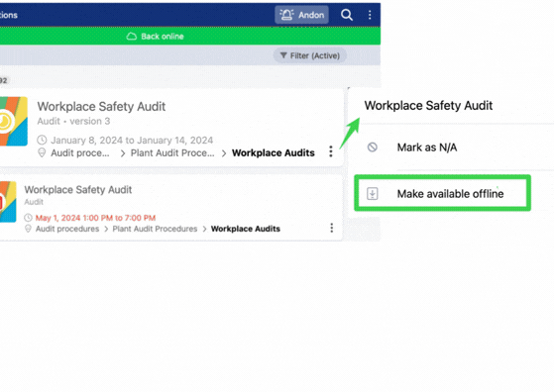
Task: Click the cloud icon in Back online banner
Action: 132,36
